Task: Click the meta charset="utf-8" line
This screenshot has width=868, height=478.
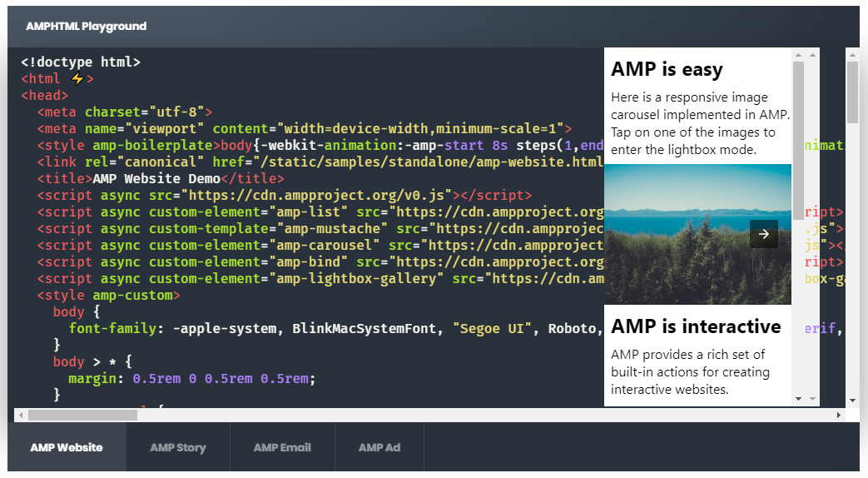Action: click(x=125, y=112)
